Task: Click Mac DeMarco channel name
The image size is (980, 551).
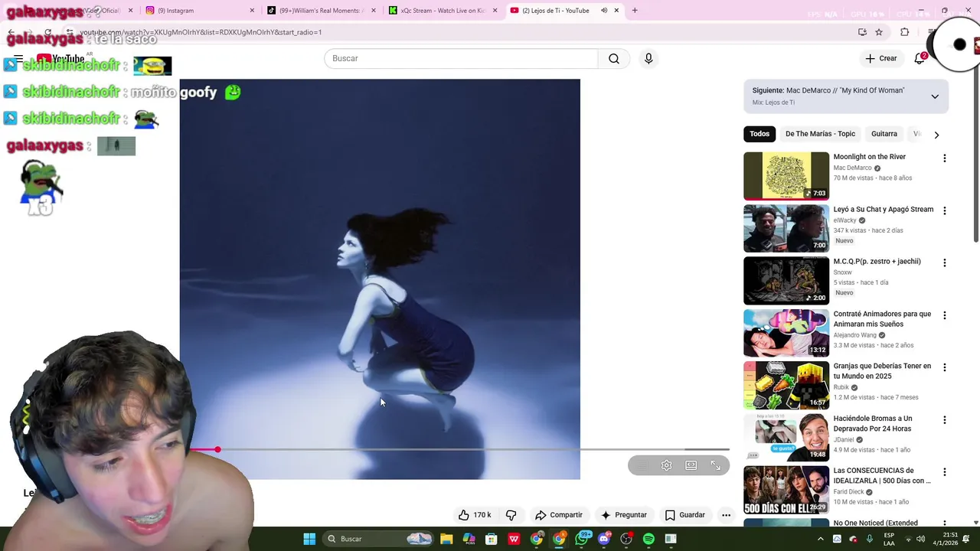Action: coord(852,168)
